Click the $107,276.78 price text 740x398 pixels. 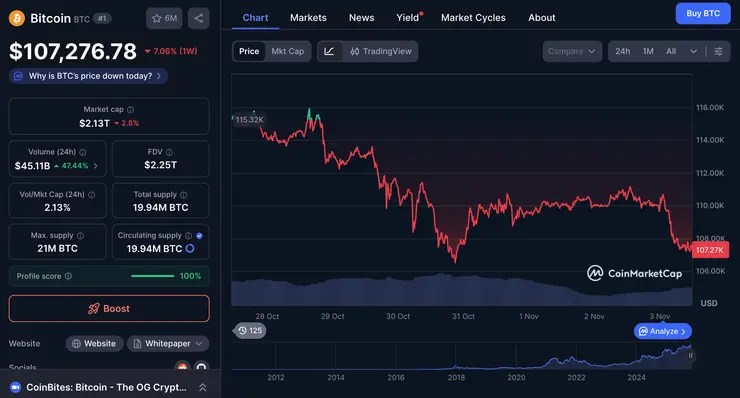coord(73,51)
